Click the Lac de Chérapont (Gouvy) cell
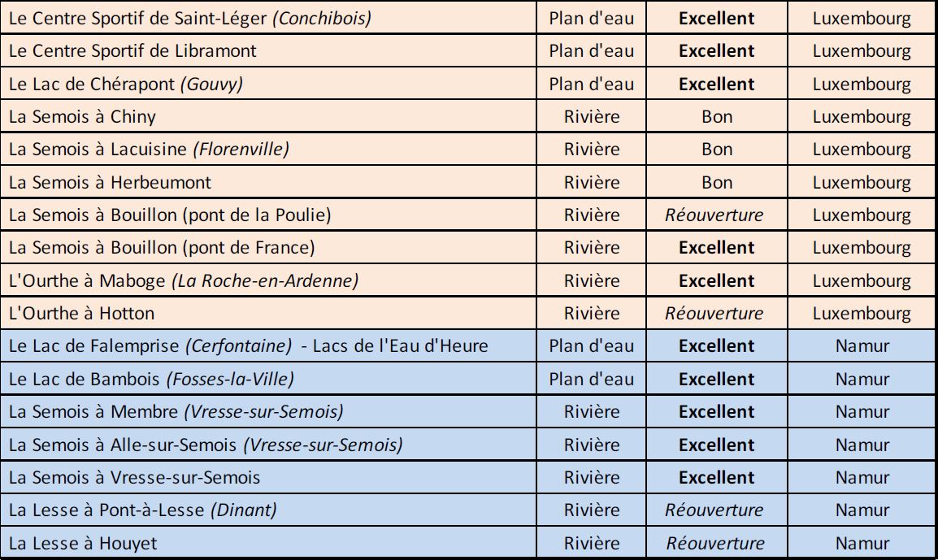This screenshot has height=560, width=938. (x=126, y=84)
